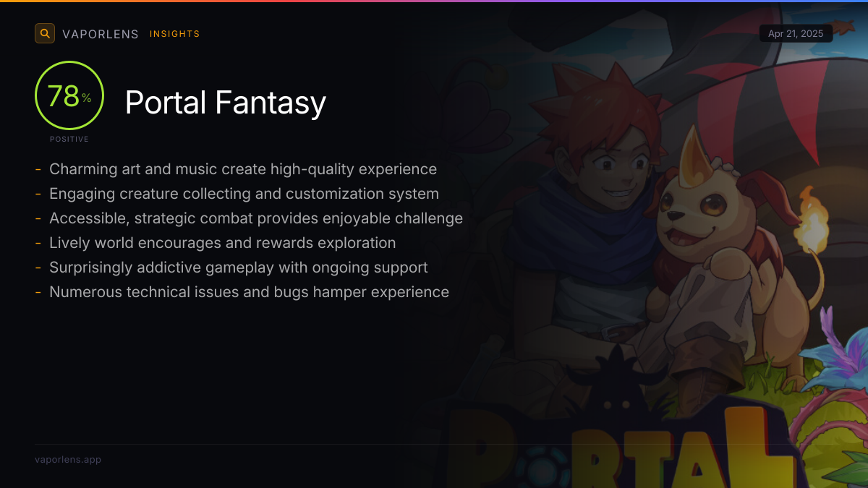
Task: Click the POSITIVE rating label
Action: pyautogui.click(x=69, y=139)
